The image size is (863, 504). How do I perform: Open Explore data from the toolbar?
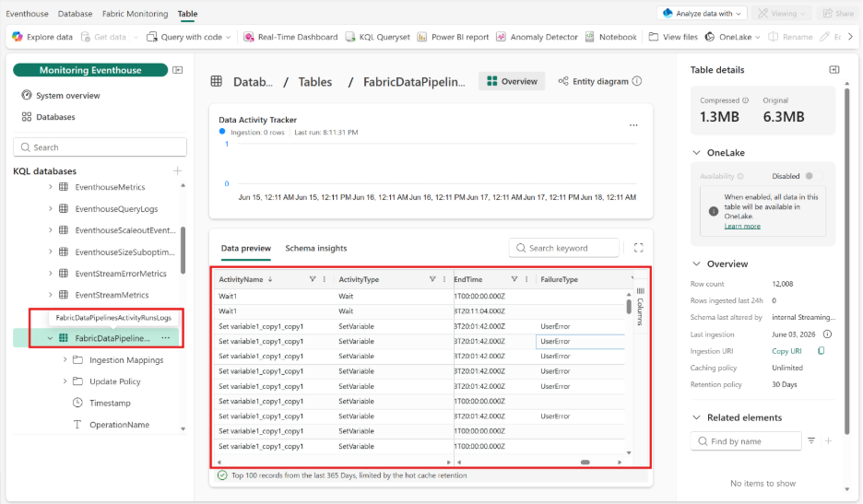[42, 37]
